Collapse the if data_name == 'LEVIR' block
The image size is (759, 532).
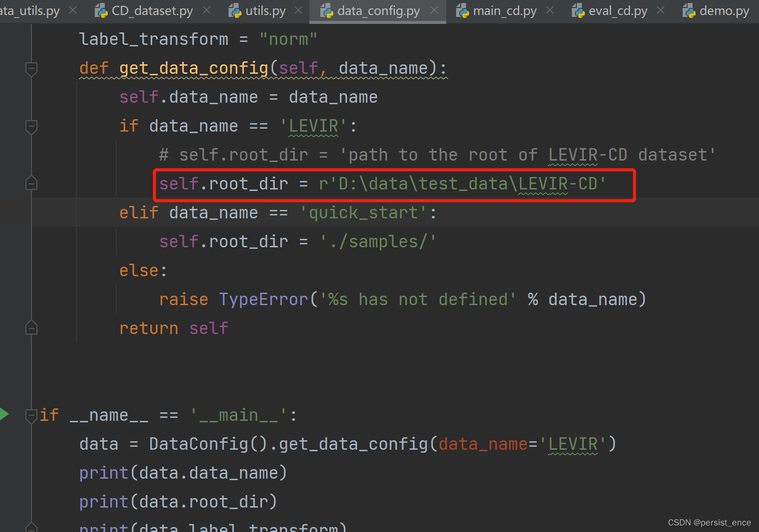pos(31,127)
